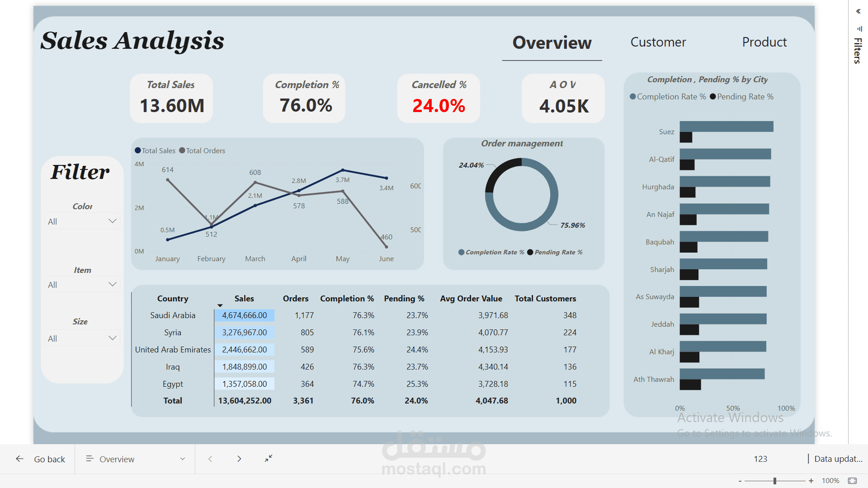This screenshot has width=868, height=488.
Task: Click the Avg Order Value column header
Action: click(471, 298)
